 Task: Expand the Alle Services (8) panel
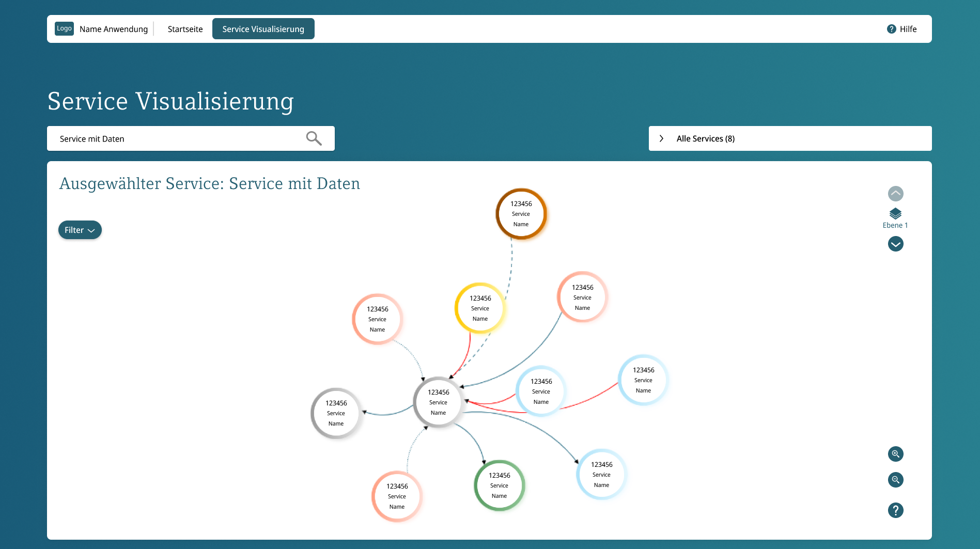click(x=790, y=138)
